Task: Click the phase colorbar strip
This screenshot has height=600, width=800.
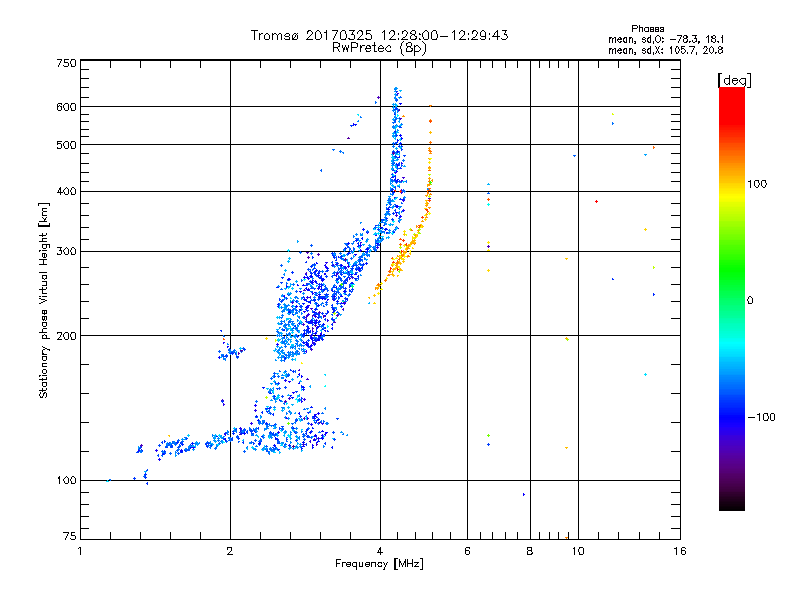Action: coord(732,298)
